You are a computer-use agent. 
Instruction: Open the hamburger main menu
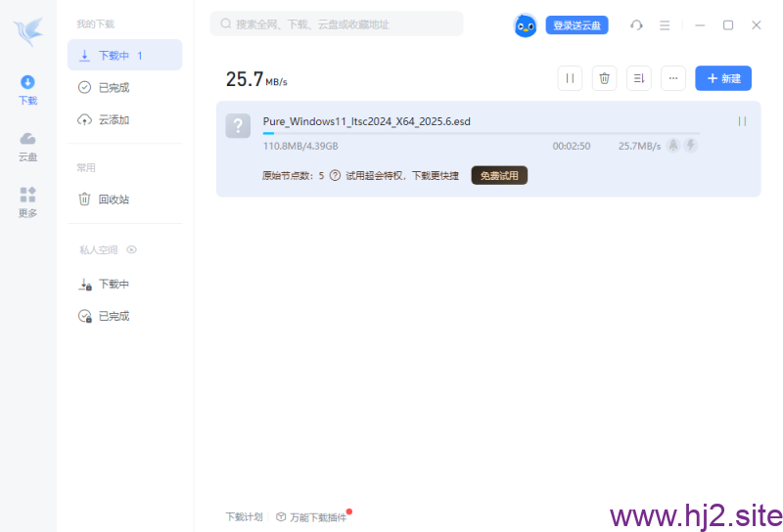pyautogui.click(x=665, y=25)
